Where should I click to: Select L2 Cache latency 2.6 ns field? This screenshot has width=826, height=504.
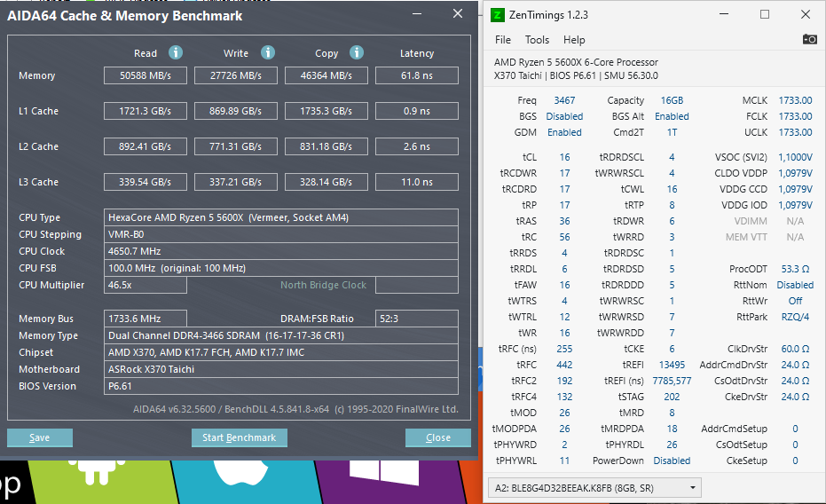click(x=417, y=146)
